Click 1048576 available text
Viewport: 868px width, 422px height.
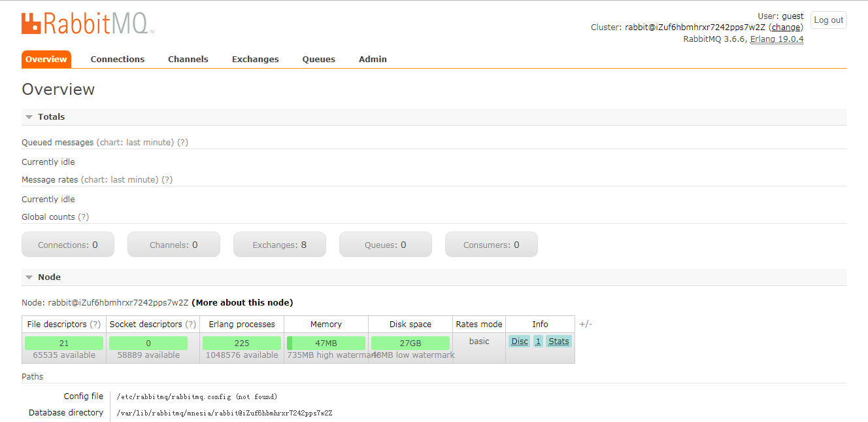coord(242,355)
